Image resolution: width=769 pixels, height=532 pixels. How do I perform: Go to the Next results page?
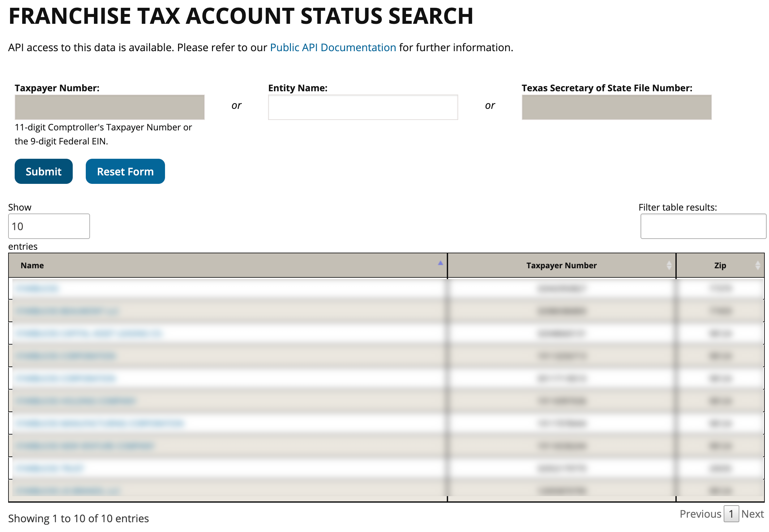tap(752, 514)
